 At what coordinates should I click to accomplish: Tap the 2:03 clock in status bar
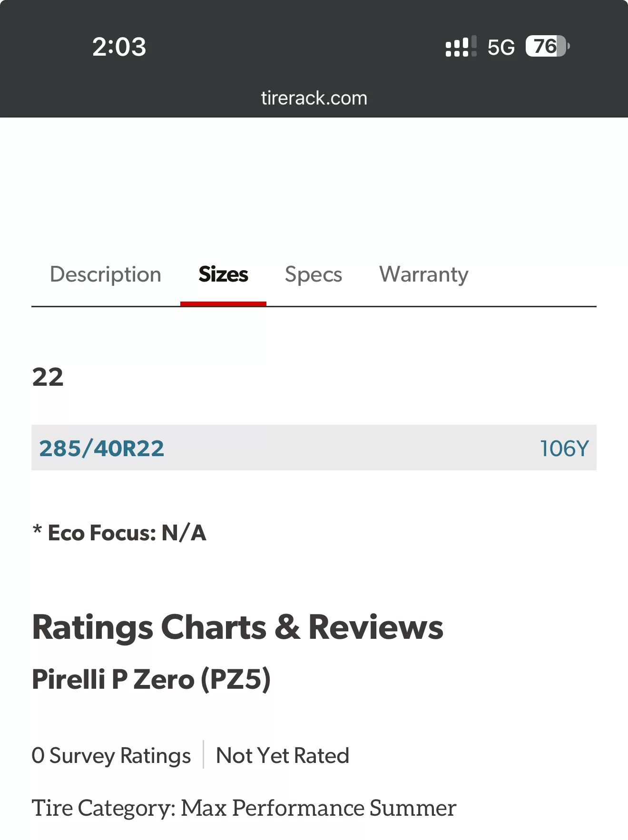tap(119, 47)
